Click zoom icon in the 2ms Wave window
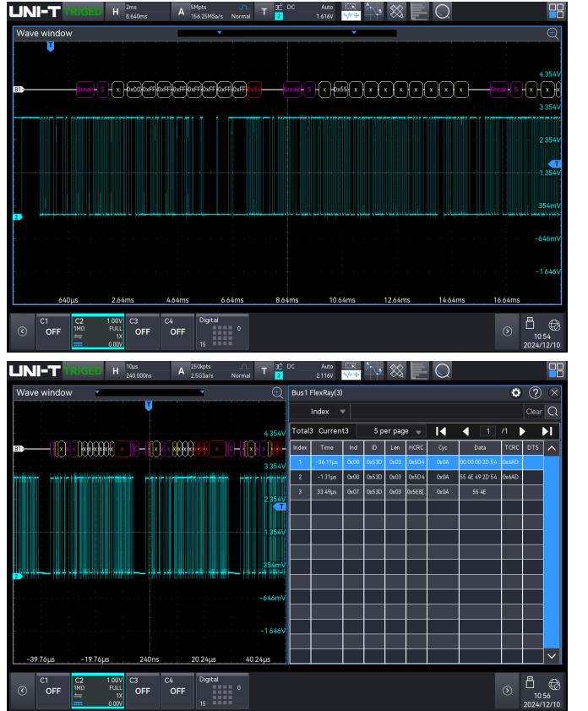 553,33
